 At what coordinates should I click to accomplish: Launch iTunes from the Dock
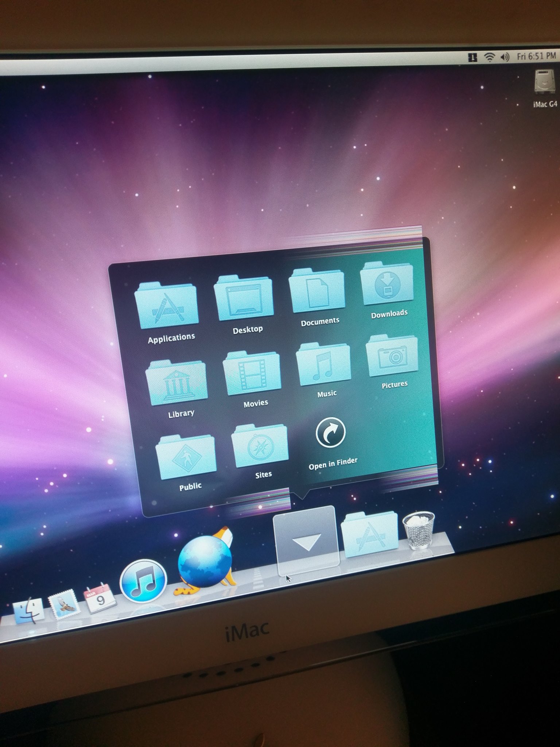coord(143,581)
